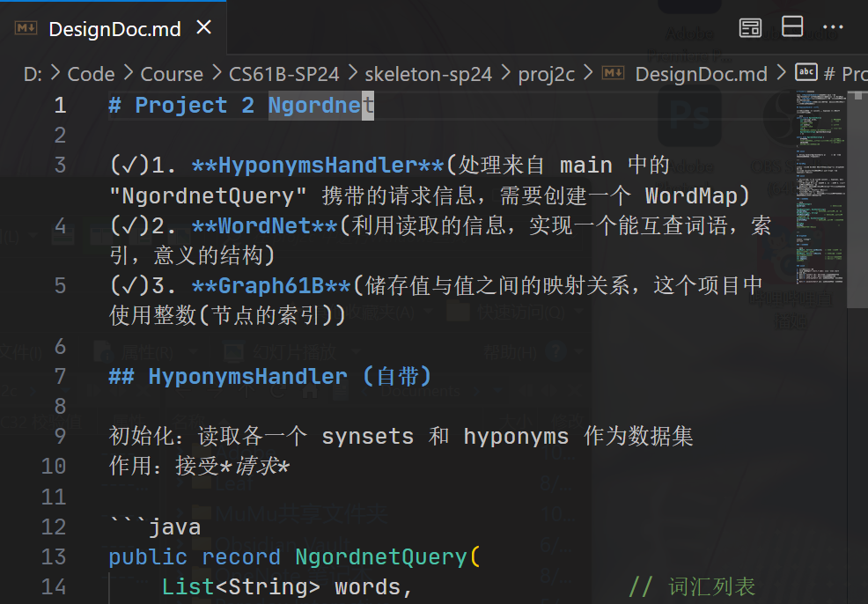Click the word 'synsets' on line 9
Image resolution: width=868 pixels, height=604 pixels.
367,437
